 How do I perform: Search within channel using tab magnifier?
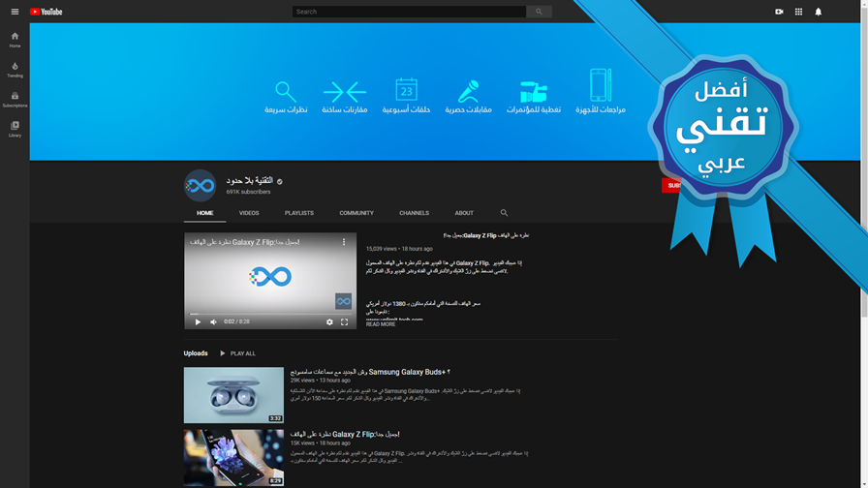coord(504,212)
